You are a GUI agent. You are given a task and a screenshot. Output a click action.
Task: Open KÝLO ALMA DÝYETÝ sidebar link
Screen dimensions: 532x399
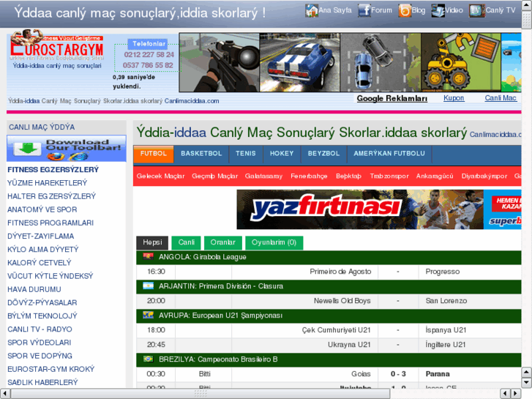click(x=42, y=249)
